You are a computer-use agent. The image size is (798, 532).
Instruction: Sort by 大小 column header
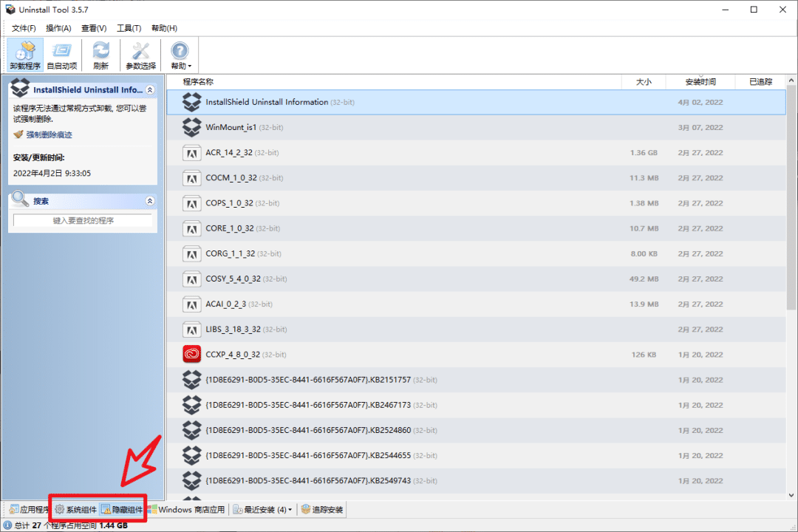click(644, 81)
